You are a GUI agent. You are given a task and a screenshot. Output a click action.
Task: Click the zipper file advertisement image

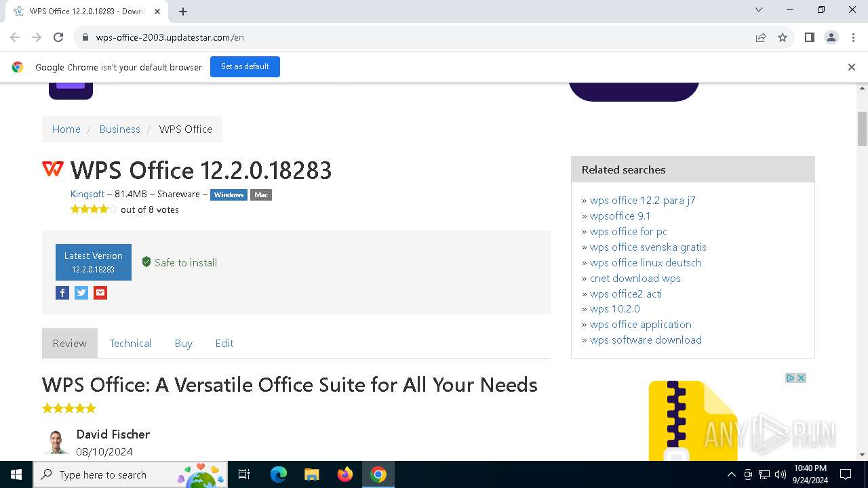[x=692, y=420]
